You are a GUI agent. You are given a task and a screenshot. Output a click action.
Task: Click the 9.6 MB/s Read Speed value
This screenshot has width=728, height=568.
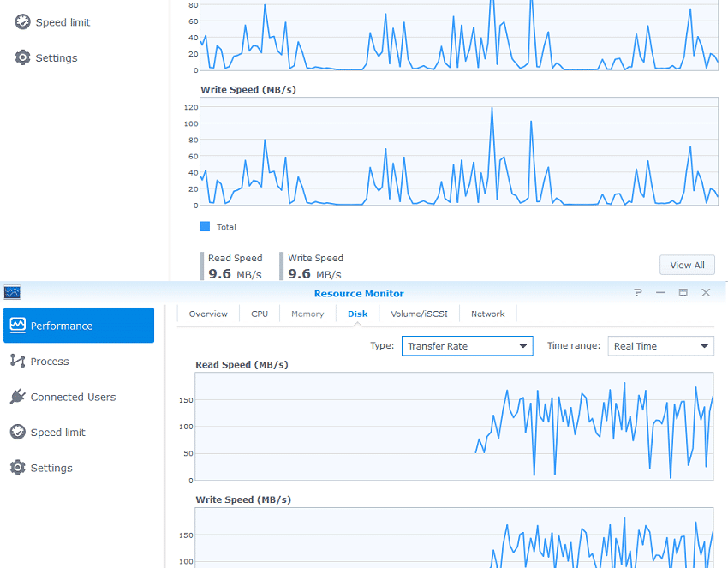pos(235,274)
